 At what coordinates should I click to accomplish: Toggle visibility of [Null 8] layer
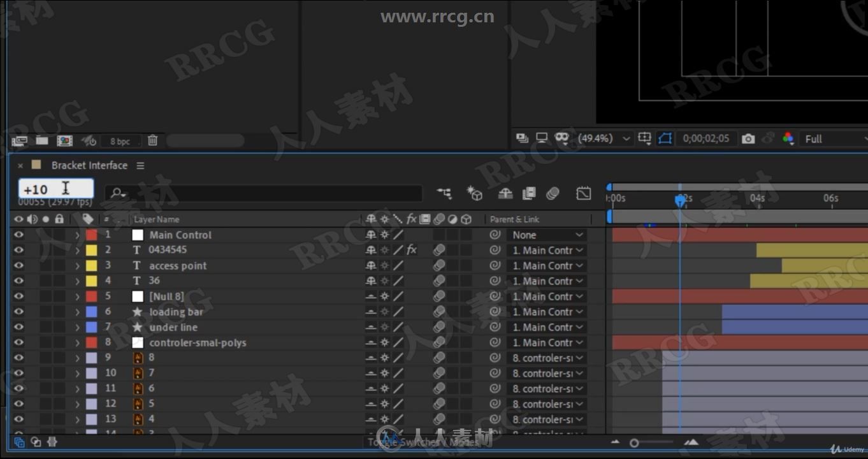pyautogui.click(x=18, y=296)
